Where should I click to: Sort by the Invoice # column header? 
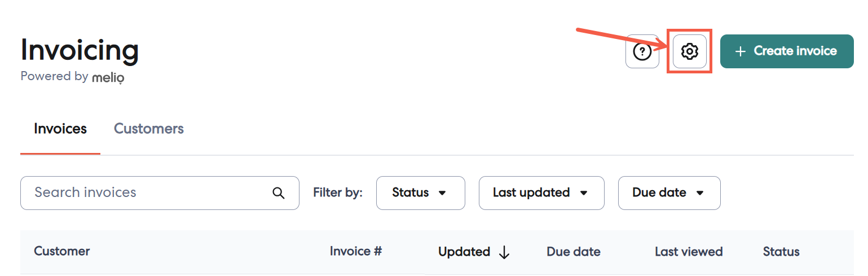click(x=356, y=251)
